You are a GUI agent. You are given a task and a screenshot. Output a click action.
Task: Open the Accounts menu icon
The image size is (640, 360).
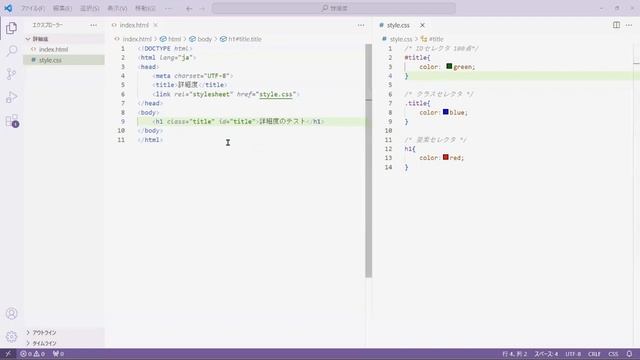tap(11, 313)
